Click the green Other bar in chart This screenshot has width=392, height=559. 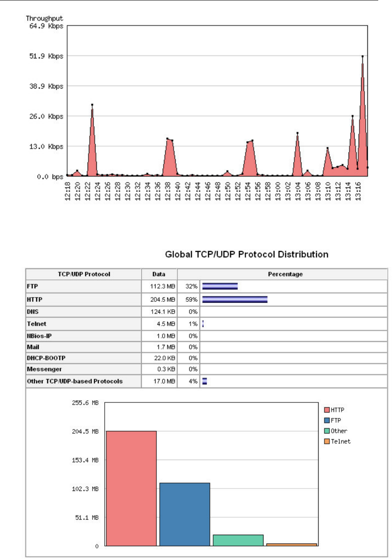click(x=238, y=540)
